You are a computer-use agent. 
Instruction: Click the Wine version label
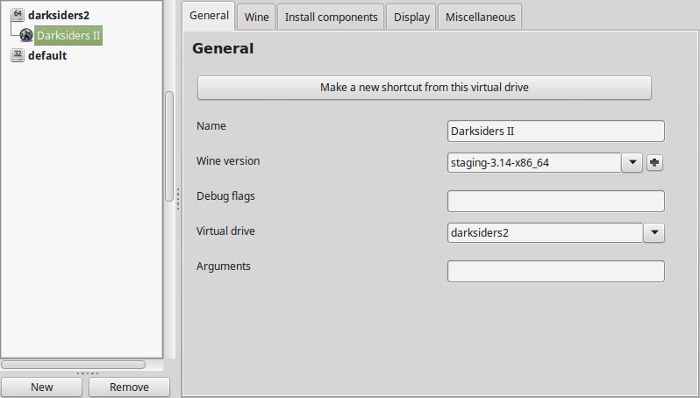pos(228,161)
